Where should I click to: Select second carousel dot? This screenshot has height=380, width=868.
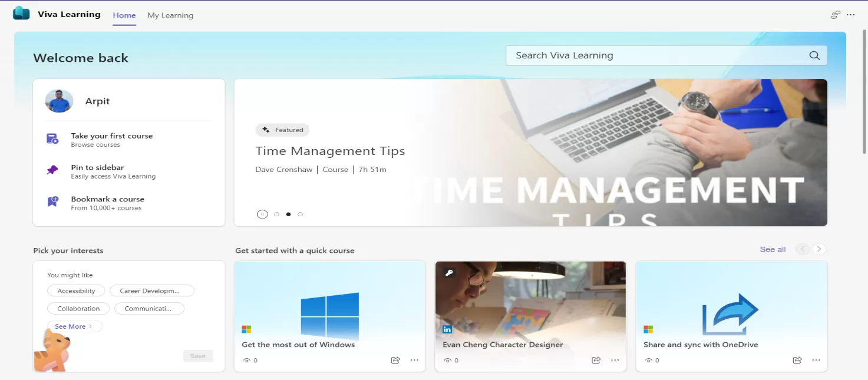(288, 214)
